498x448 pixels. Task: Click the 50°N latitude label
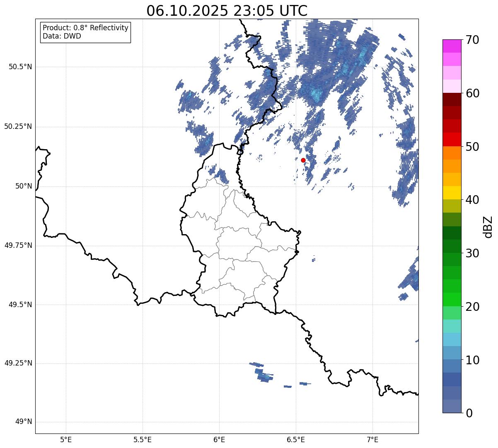point(24,186)
